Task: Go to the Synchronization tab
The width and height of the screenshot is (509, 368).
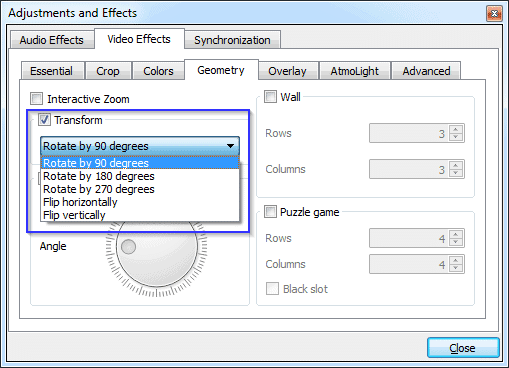Action: pyautogui.click(x=232, y=40)
